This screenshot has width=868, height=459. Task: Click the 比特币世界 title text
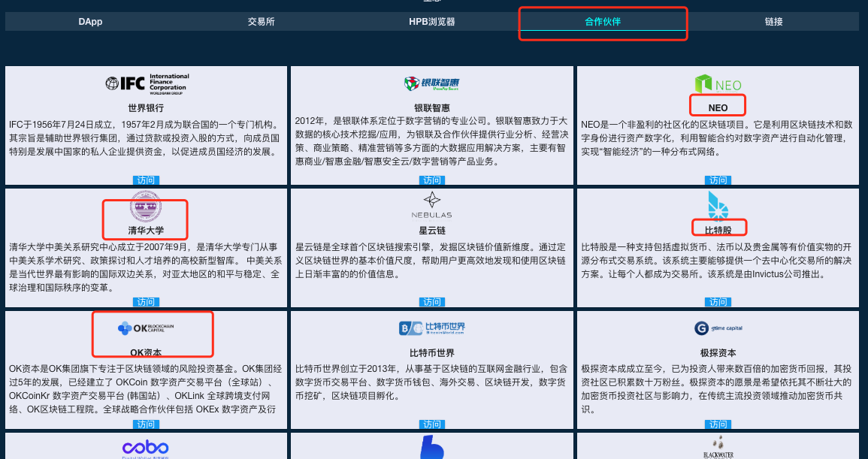tap(432, 352)
